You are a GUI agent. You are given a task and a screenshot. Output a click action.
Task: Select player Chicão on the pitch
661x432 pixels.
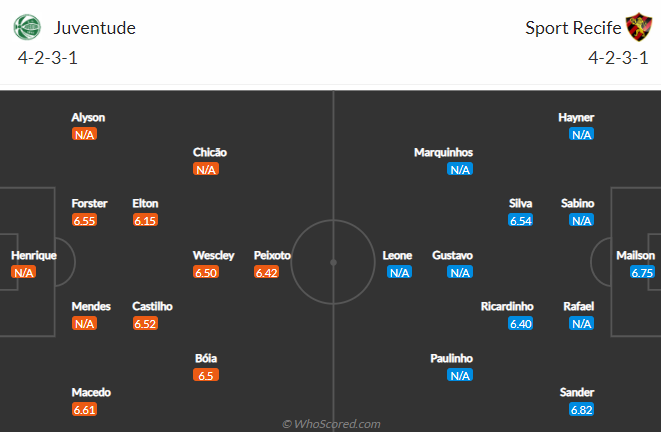(210, 152)
